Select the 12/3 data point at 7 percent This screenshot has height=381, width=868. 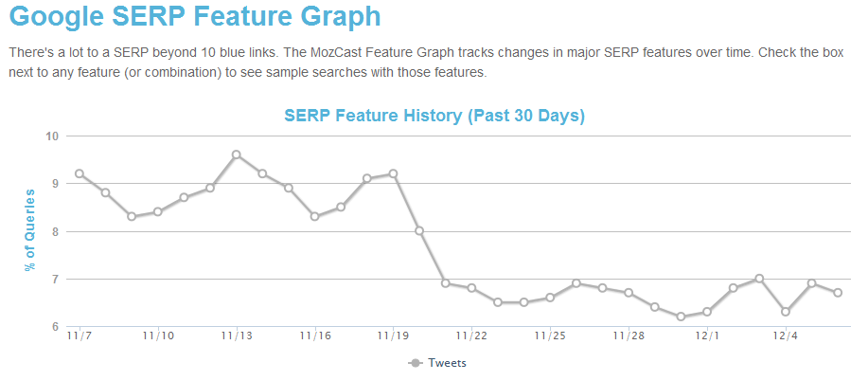point(759,279)
